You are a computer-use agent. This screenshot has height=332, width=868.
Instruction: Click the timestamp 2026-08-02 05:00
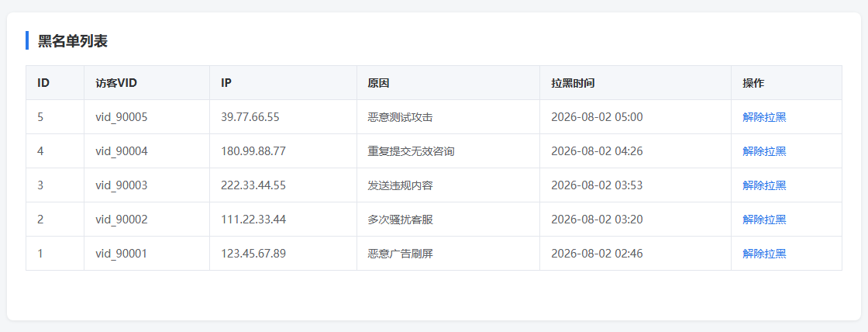597,117
